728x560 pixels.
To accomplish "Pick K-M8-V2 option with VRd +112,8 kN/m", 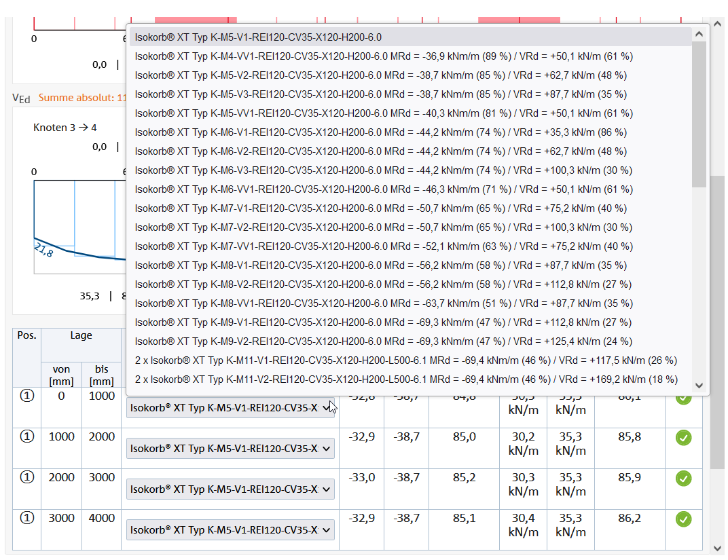I will [x=410, y=284].
